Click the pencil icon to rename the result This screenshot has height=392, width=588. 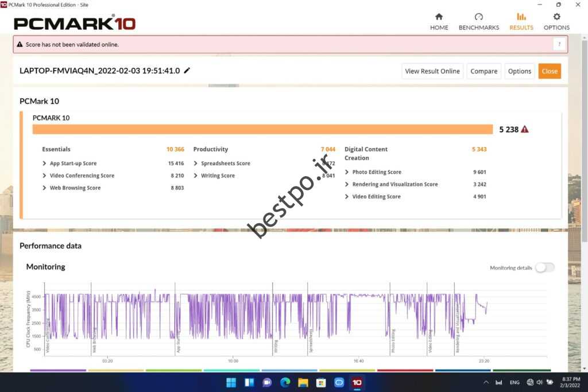187,71
